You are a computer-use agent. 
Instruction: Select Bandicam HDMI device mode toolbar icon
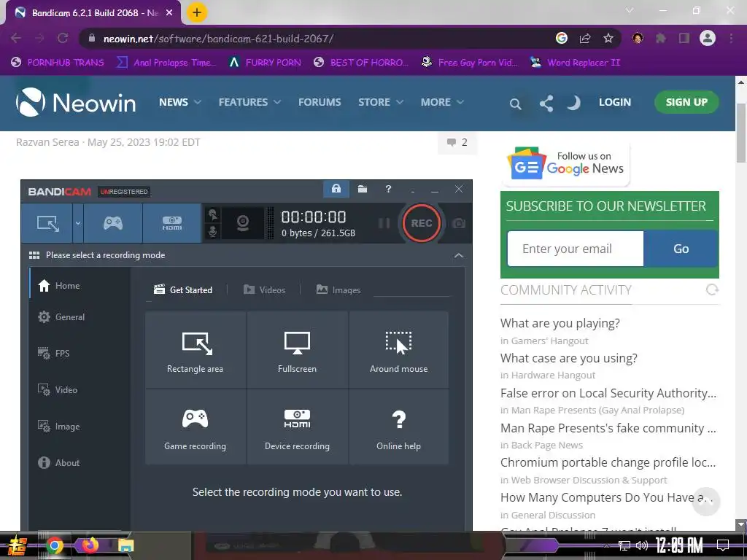tap(172, 223)
